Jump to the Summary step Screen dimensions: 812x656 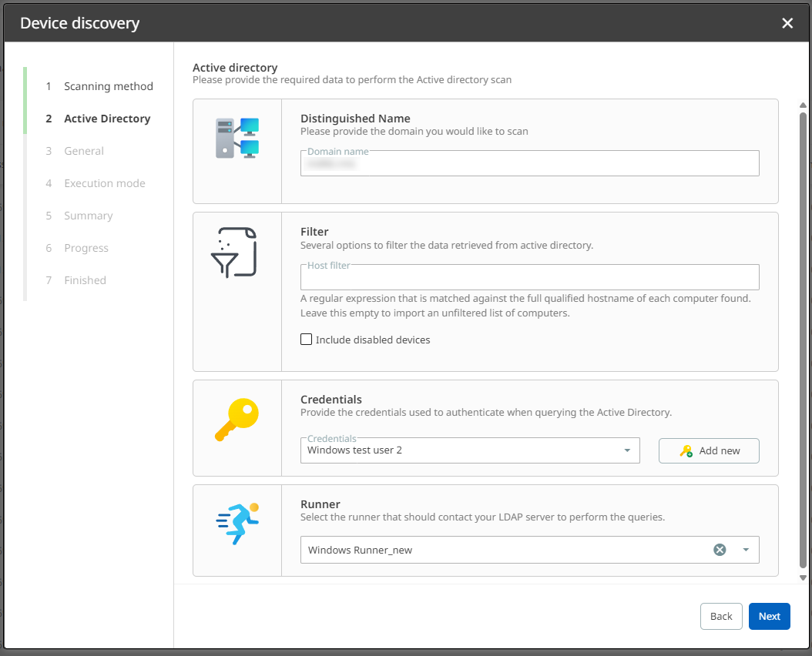tap(89, 216)
